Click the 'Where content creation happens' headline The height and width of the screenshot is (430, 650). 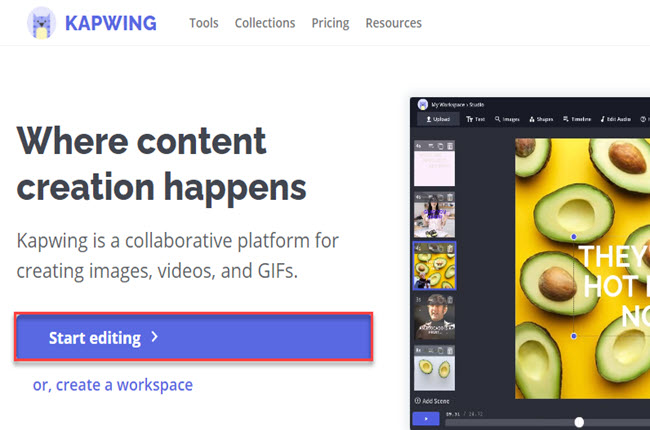162,165
